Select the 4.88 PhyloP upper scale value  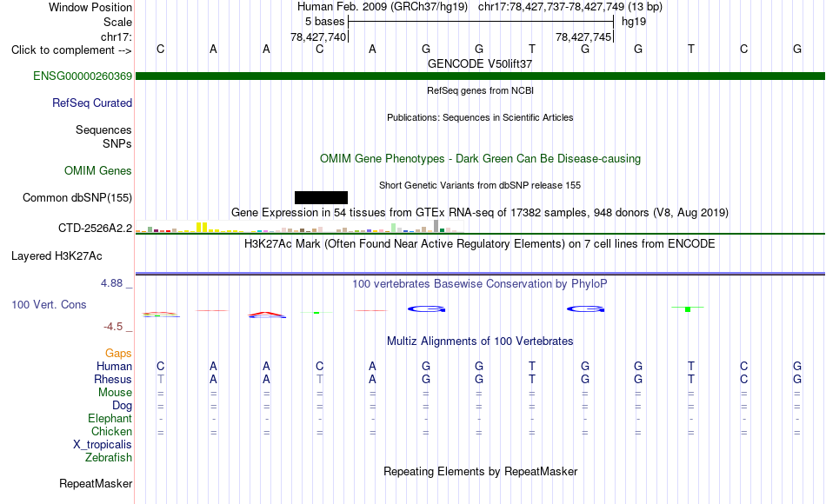(x=111, y=282)
